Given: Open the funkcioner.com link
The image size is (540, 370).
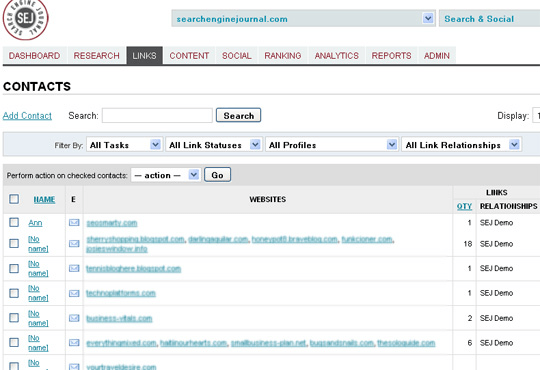Looking at the screenshot, I should click(367, 239).
